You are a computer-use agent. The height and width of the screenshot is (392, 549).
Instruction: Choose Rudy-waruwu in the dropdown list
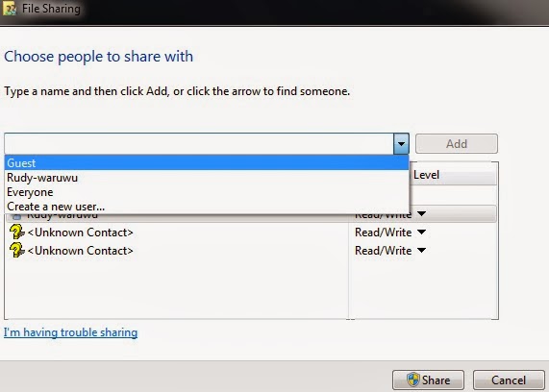point(207,178)
